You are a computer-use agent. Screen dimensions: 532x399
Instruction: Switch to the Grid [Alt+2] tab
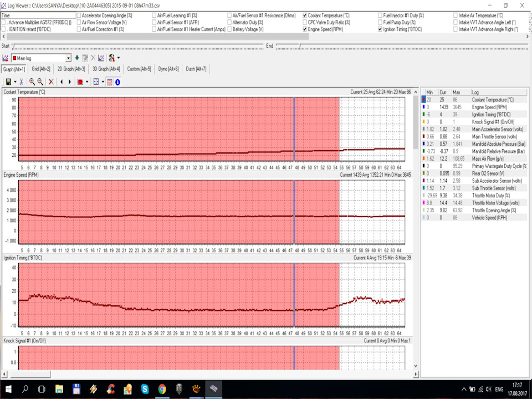point(41,69)
